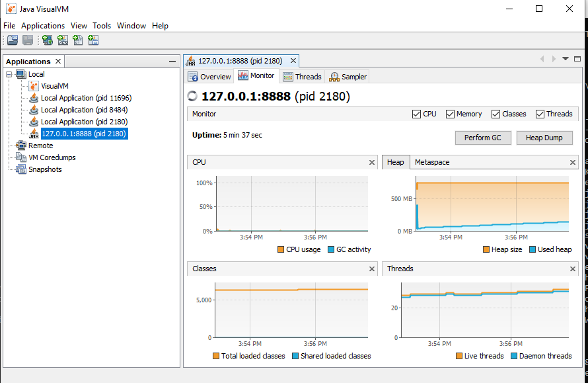Maximize the document window
The width and height of the screenshot is (588, 383).
pyautogui.click(x=577, y=59)
